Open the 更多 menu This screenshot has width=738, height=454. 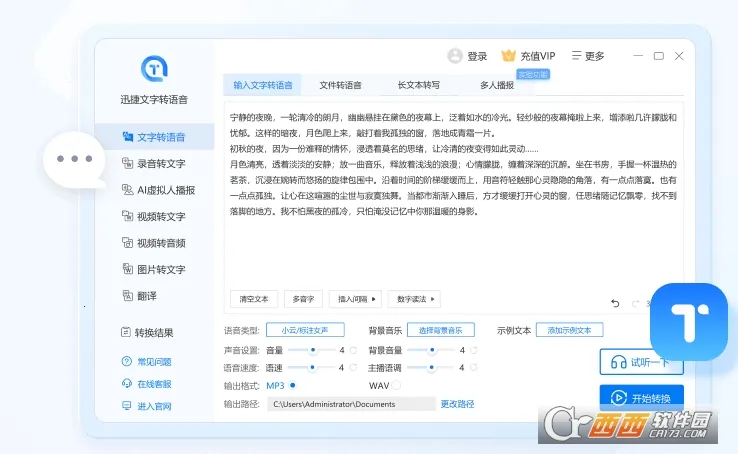tap(587, 56)
